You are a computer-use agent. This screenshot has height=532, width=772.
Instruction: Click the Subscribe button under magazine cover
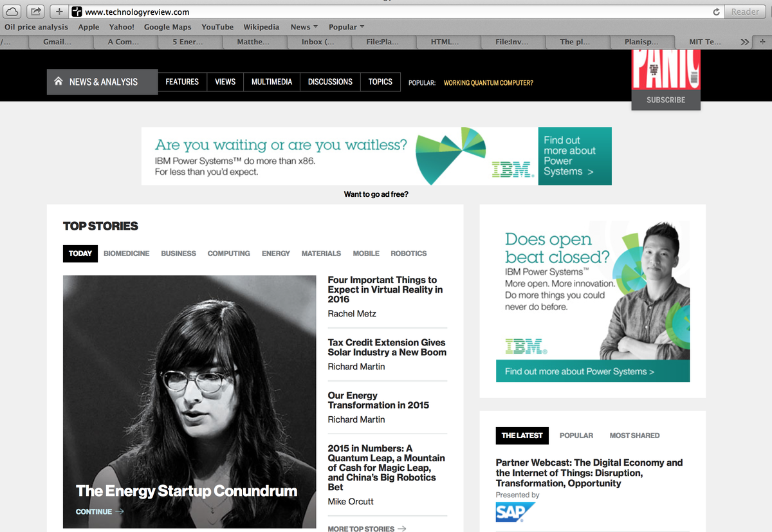pyautogui.click(x=666, y=100)
